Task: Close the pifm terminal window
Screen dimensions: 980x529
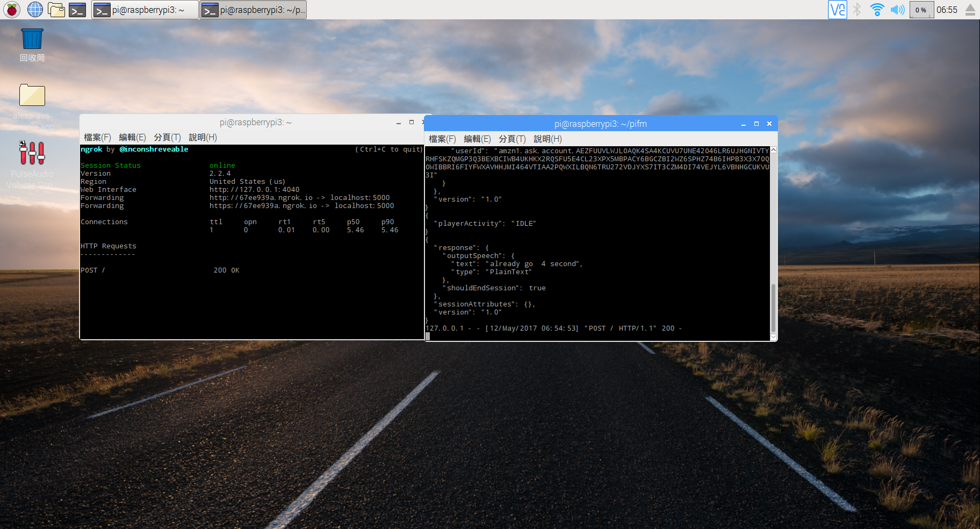Action: click(x=769, y=124)
